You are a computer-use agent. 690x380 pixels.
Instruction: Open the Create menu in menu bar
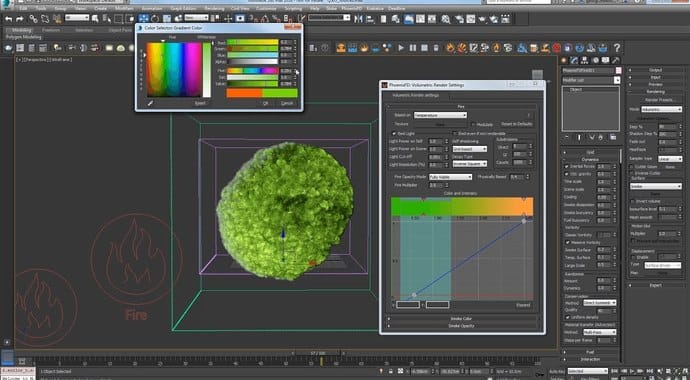click(100, 8)
